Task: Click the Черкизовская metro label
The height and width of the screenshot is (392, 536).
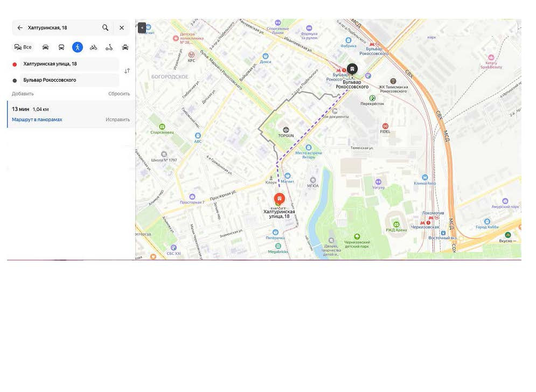Action: pyautogui.click(x=424, y=227)
